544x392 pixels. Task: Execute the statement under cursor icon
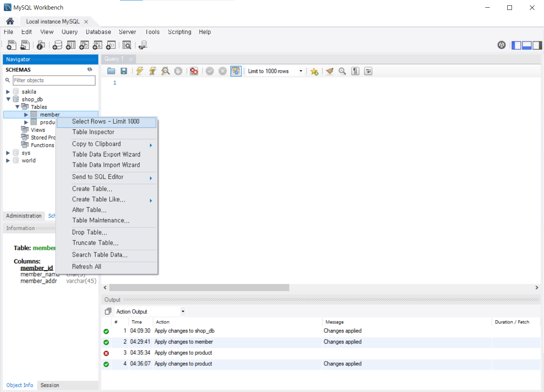click(x=152, y=71)
